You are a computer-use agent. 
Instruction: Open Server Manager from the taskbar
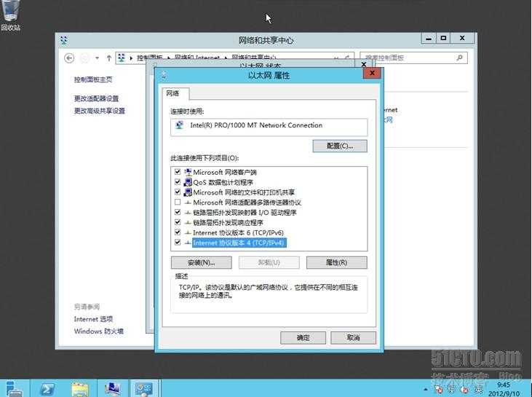pos(14,389)
